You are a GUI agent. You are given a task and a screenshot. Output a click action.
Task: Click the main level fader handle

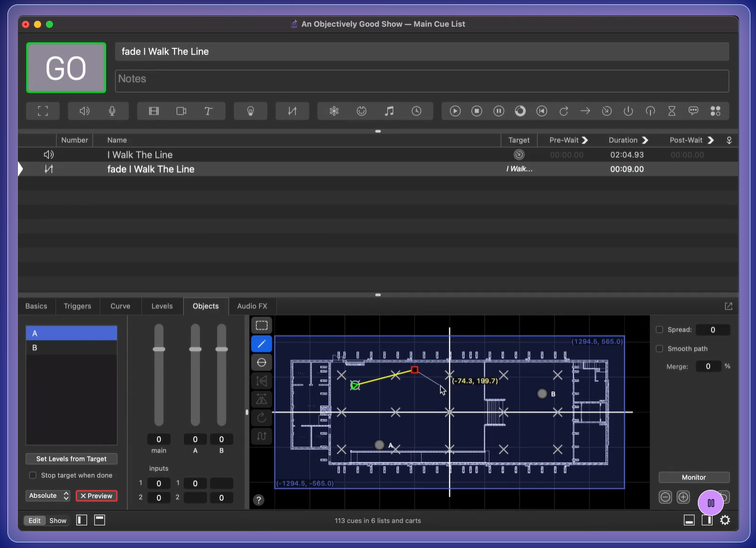159,349
